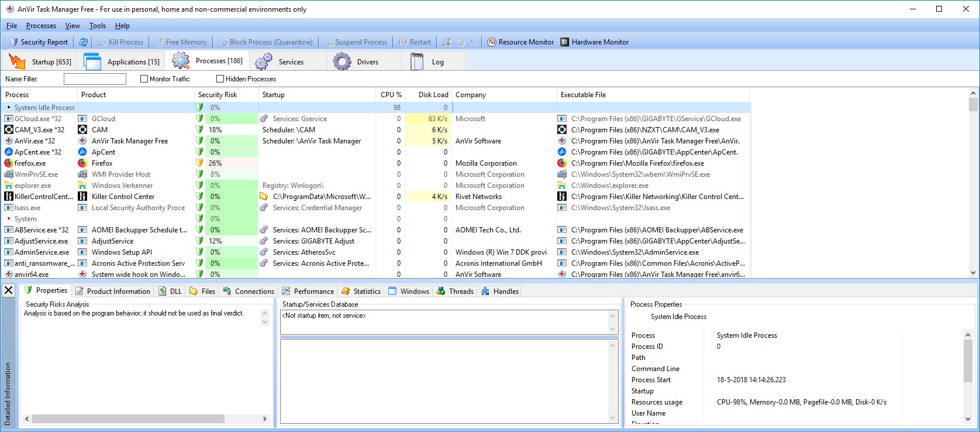The width and height of the screenshot is (980, 432).
Task: Enable the Monitor Traffic checkbox
Action: [x=144, y=79]
